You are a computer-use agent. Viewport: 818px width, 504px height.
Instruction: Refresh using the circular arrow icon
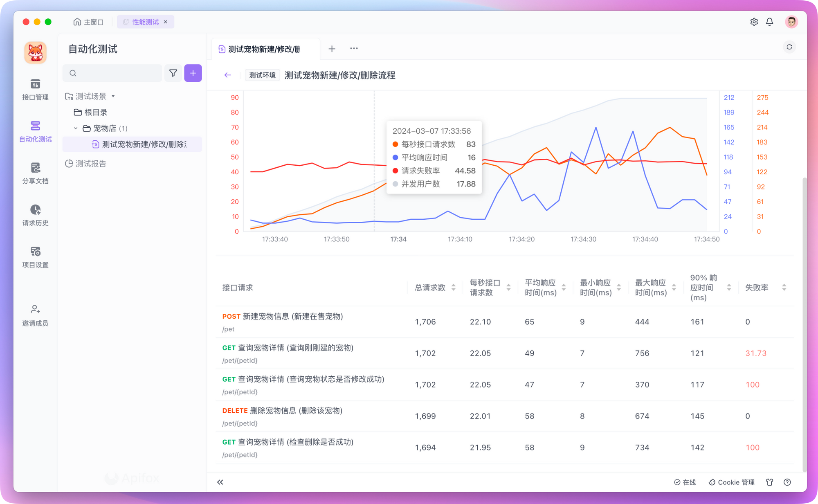(x=789, y=47)
